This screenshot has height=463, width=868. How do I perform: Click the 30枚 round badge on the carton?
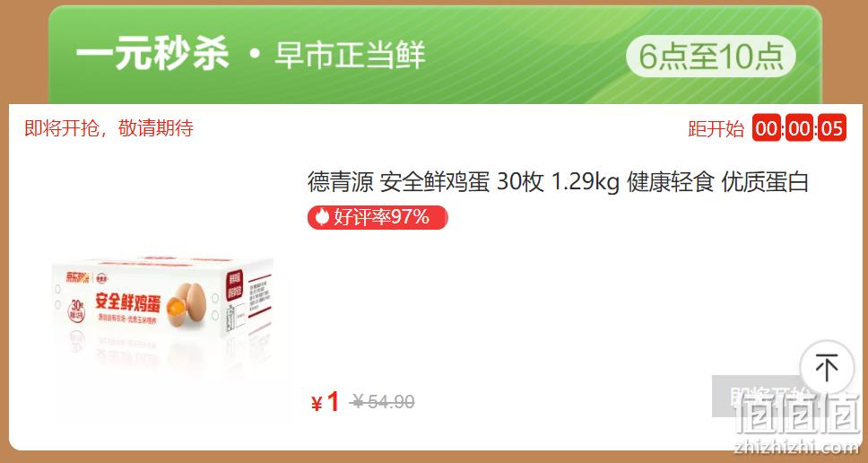pos(76,310)
